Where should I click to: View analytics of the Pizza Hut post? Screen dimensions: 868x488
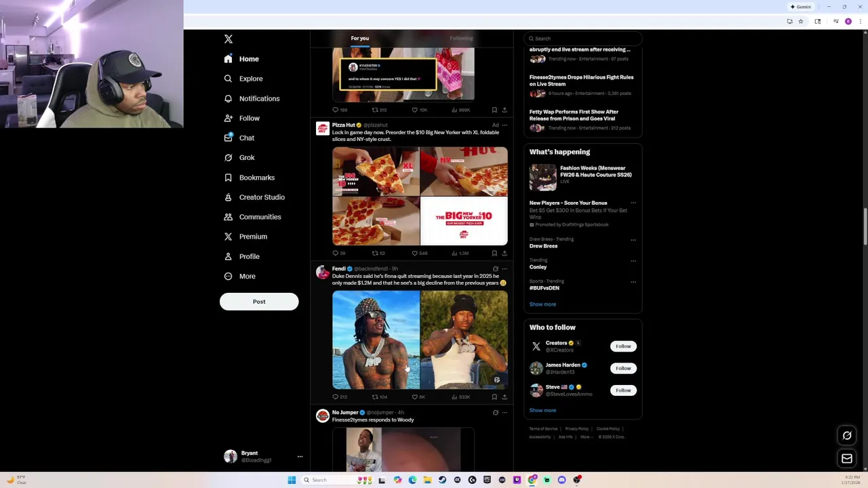[x=460, y=253]
